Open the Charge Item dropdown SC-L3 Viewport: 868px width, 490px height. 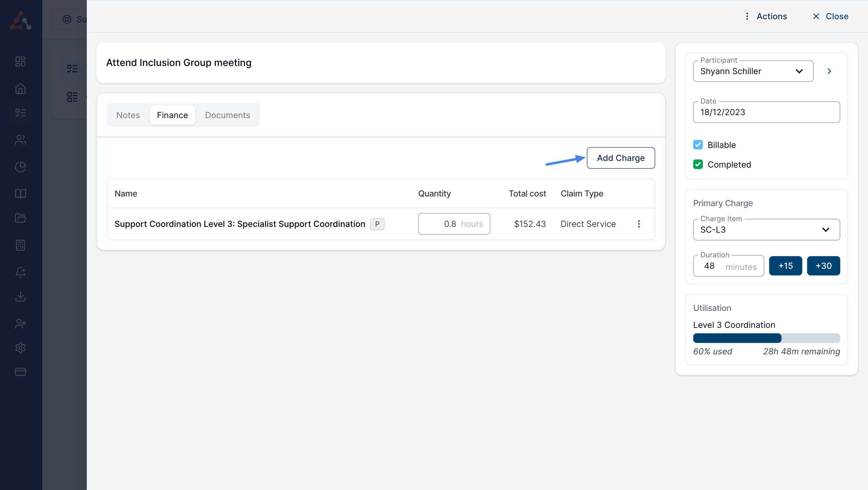766,230
